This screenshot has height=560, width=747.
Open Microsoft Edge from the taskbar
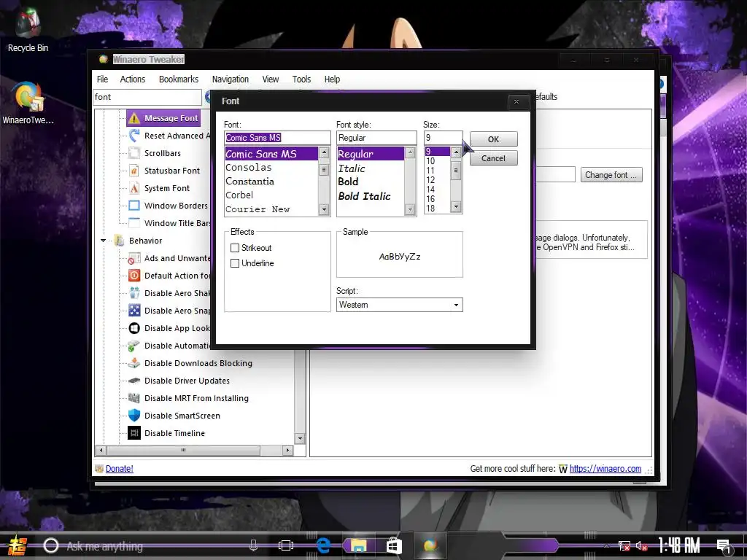coord(323,545)
